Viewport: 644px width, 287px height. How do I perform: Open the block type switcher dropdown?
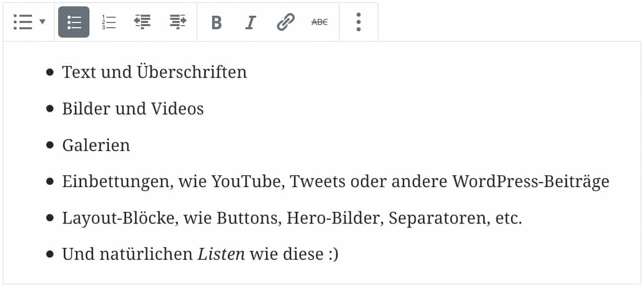tap(29, 22)
